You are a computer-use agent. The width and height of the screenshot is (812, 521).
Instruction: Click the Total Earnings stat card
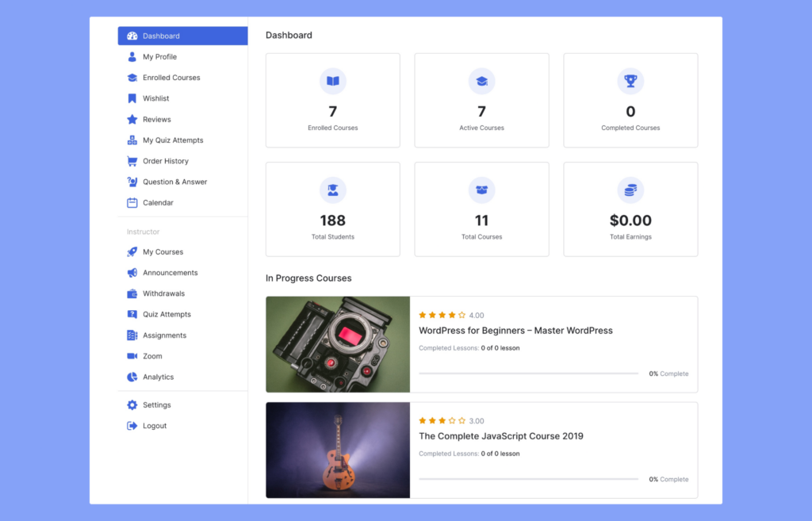coord(630,209)
